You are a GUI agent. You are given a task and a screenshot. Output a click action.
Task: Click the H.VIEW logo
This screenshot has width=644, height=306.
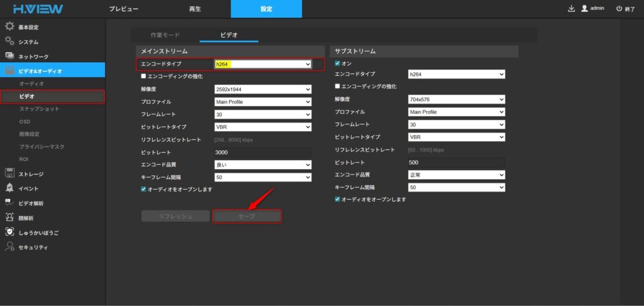pos(37,9)
